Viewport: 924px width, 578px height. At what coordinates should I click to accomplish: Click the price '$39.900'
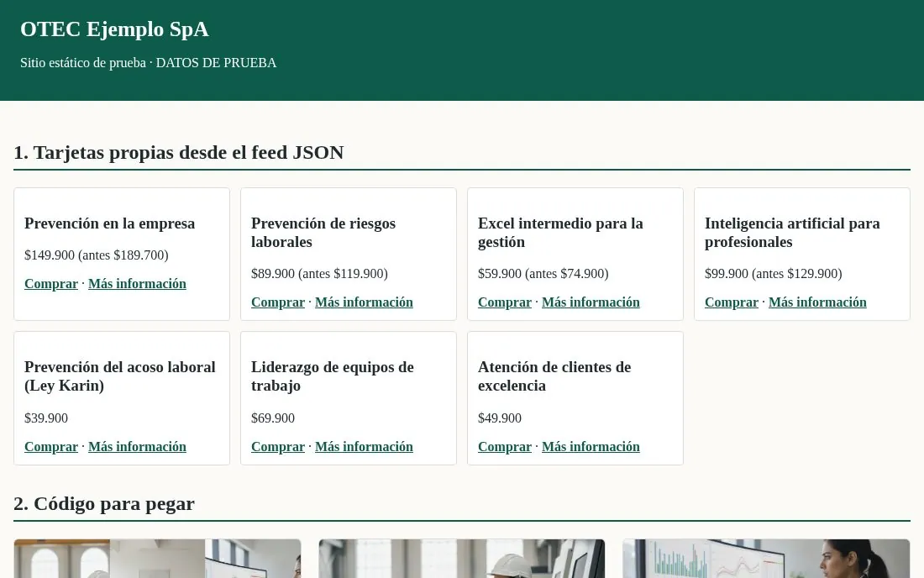coord(46,418)
